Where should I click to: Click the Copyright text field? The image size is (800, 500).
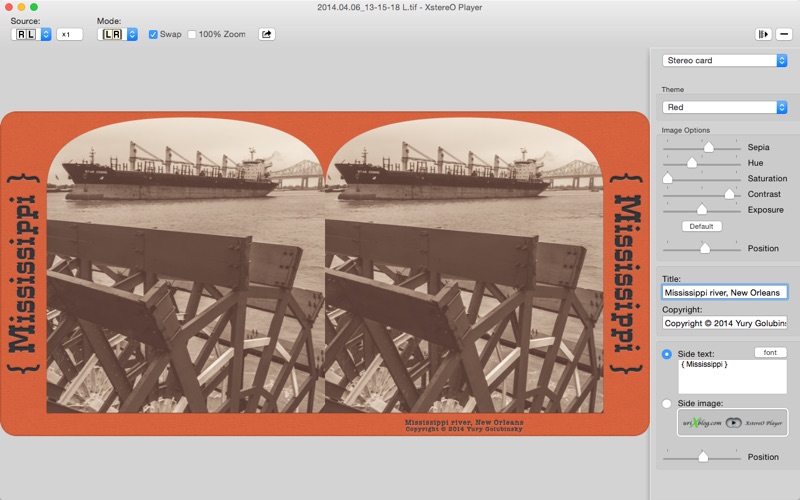(724, 323)
